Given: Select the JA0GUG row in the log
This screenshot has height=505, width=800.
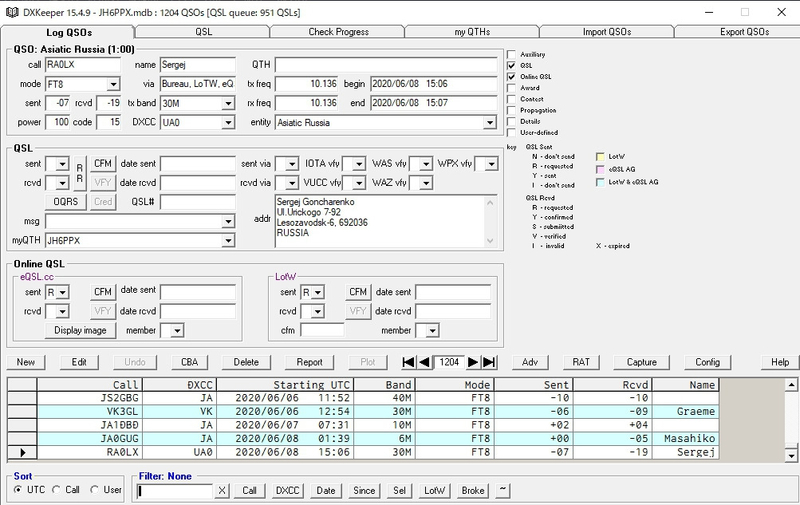Looking at the screenshot, I should 378,439.
